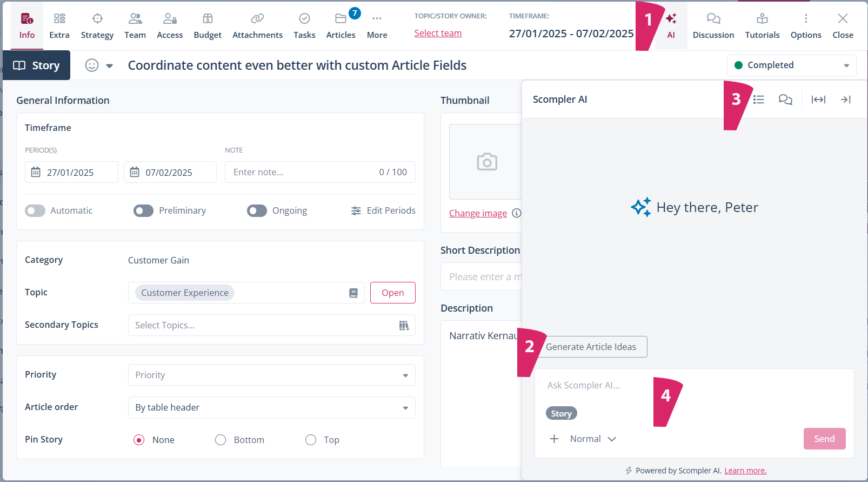Image resolution: width=868 pixels, height=482 pixels.
Task: Select the Bottom pin story option
Action: (x=221, y=440)
